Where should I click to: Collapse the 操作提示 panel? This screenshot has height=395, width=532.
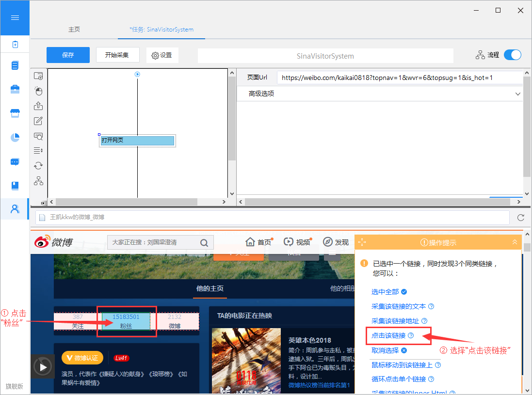click(x=515, y=242)
